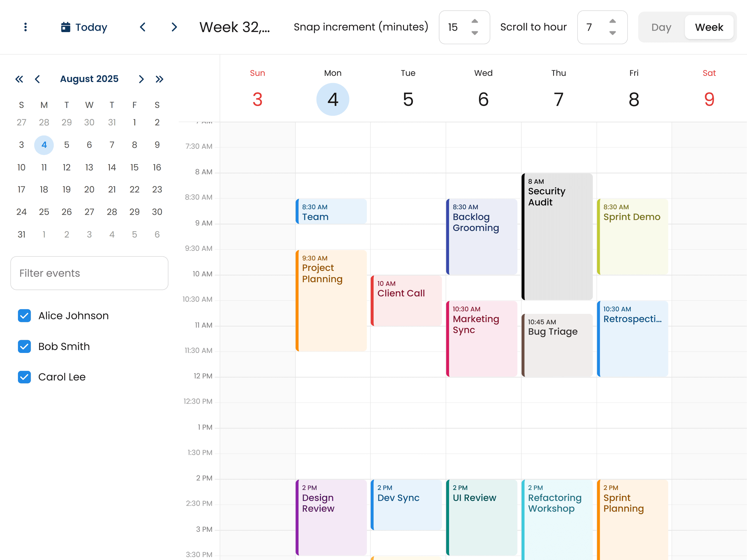Uncheck Alice Johnson's calendar
Screen dimensions: 747x560
point(24,315)
